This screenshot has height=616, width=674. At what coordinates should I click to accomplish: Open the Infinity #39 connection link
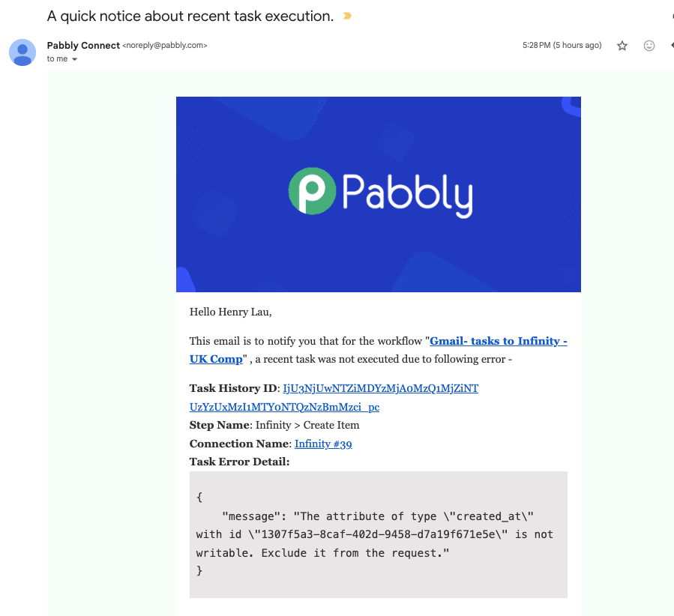[x=323, y=444]
